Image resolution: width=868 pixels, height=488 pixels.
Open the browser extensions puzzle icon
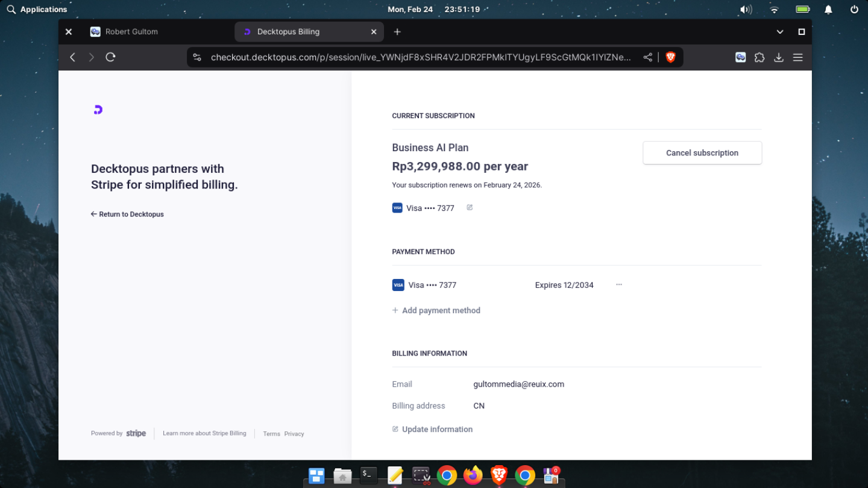click(x=759, y=57)
